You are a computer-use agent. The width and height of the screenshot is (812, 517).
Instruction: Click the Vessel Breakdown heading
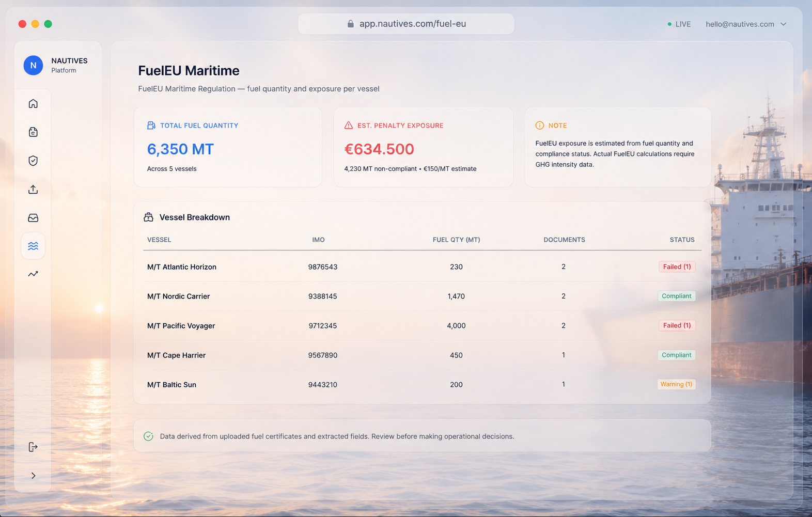tap(195, 217)
